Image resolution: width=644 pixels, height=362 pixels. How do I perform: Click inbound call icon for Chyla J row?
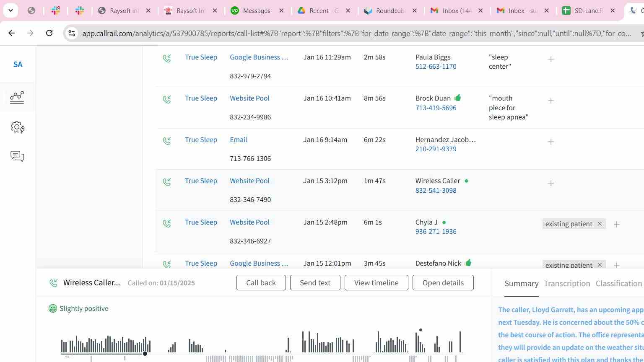pyautogui.click(x=167, y=224)
